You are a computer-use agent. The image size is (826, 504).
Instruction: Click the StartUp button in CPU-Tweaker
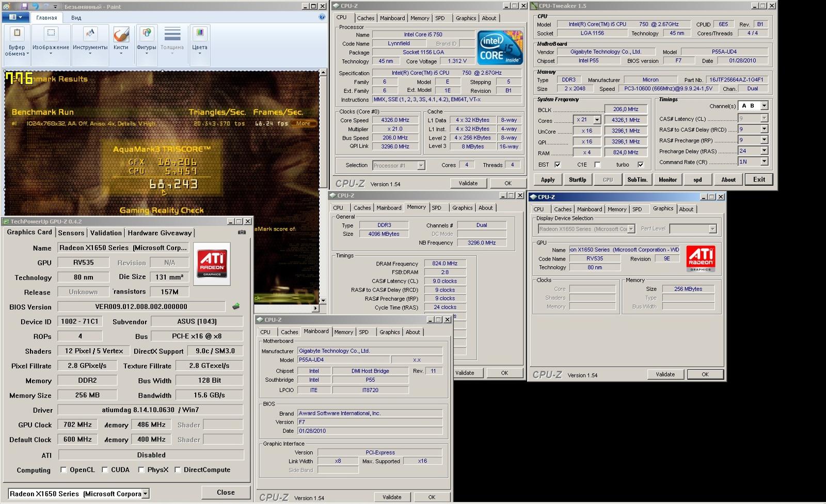(577, 180)
